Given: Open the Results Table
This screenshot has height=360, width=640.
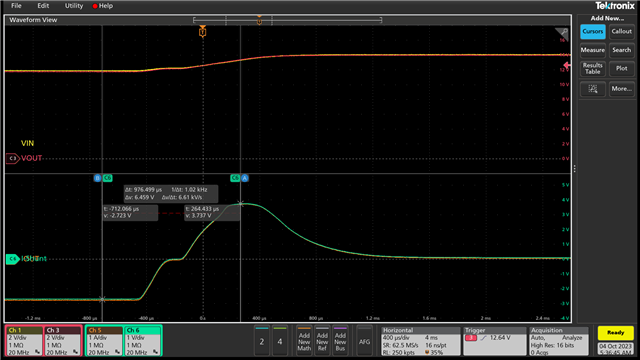Looking at the screenshot, I should 593,69.
